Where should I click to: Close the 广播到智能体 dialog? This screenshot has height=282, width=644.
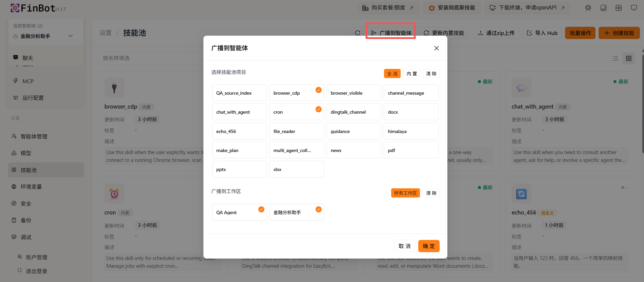437,48
